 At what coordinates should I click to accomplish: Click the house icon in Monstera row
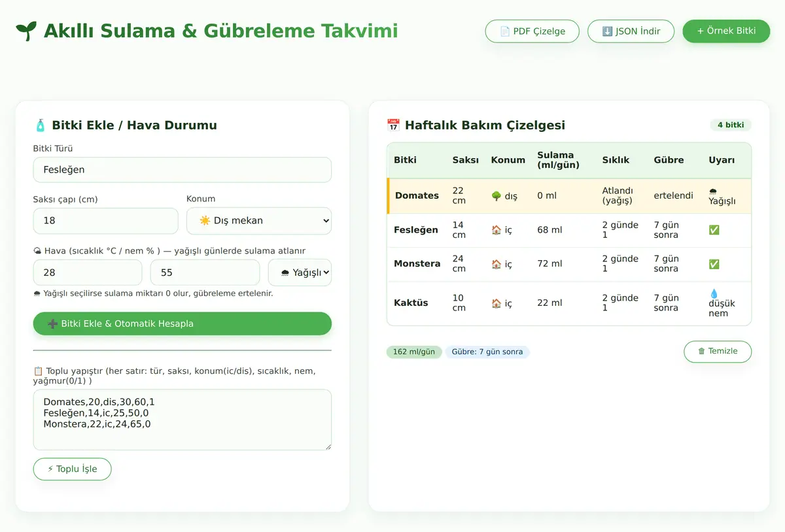(496, 264)
